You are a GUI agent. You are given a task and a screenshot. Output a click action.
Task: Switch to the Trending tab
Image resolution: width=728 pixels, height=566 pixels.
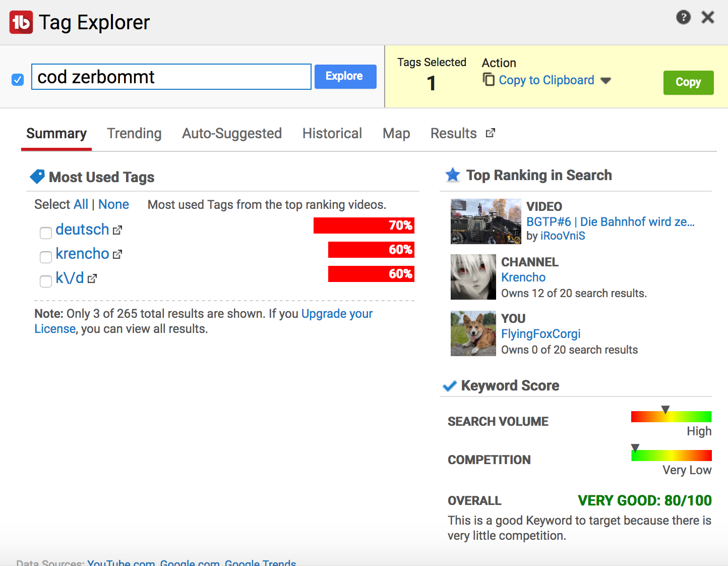134,134
